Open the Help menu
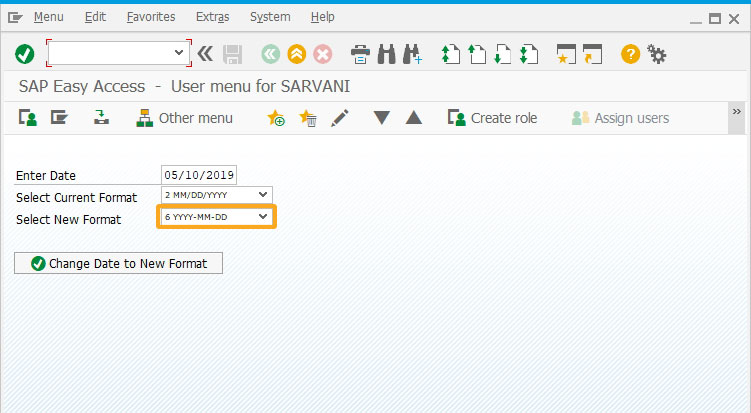Screen dimensions: 751x413 pyautogui.click(x=322, y=17)
